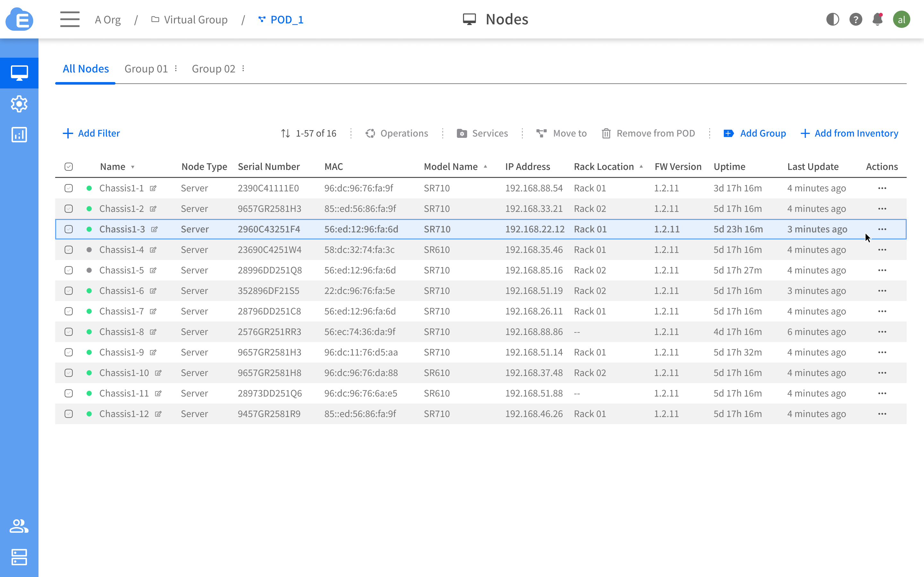Open Group 01 tab options menu
The image size is (924, 577).
[176, 69]
